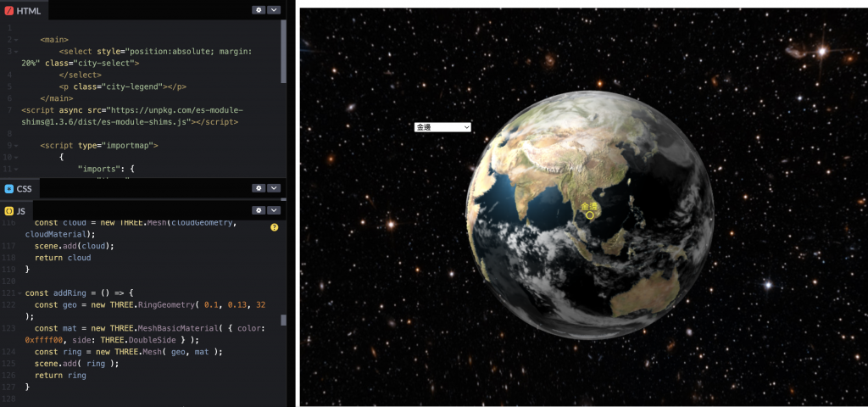Click '"imports": {' on line 11
Image resolution: width=868 pixels, height=407 pixels.
pos(106,169)
